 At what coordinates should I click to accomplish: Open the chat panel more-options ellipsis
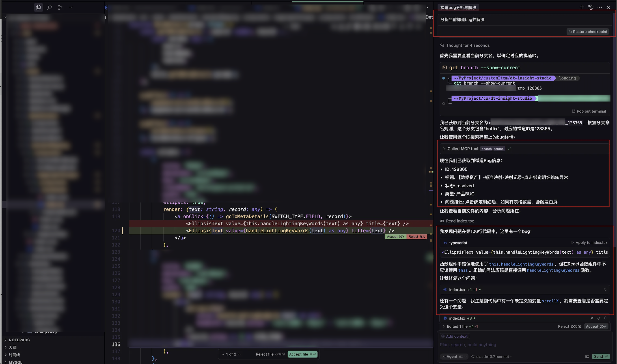(x=600, y=7)
